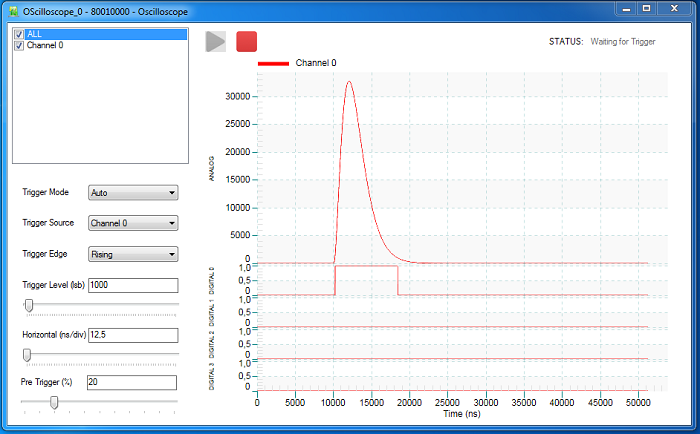Viewport: 700px width, 434px height.
Task: Click the STATUS: label
Action: tap(566, 42)
